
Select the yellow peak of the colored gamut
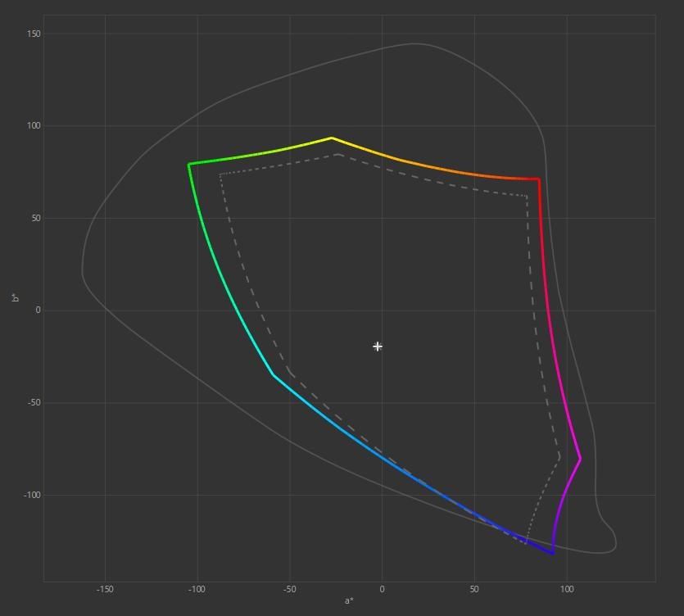pos(332,138)
